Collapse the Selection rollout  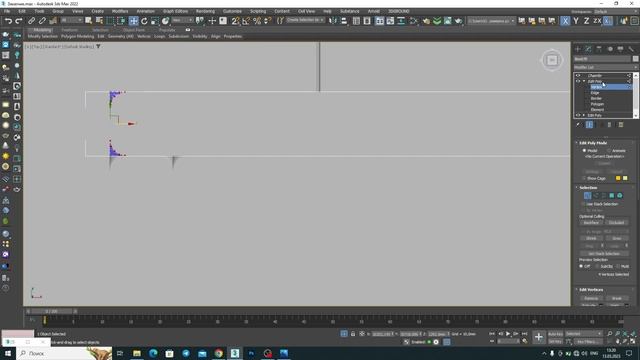tap(588, 188)
